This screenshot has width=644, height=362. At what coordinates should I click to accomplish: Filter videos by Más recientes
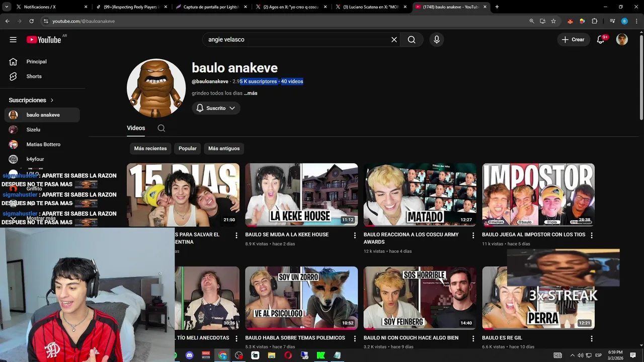click(150, 148)
